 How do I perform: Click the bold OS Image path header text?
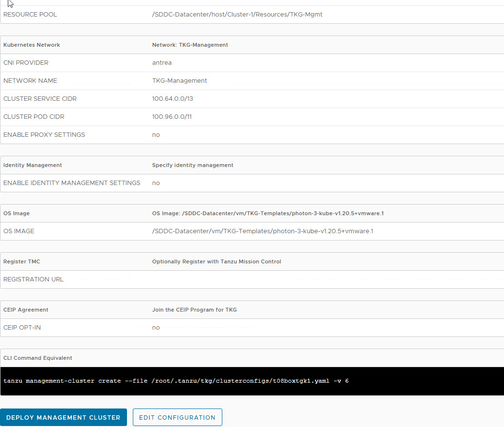[268, 213]
